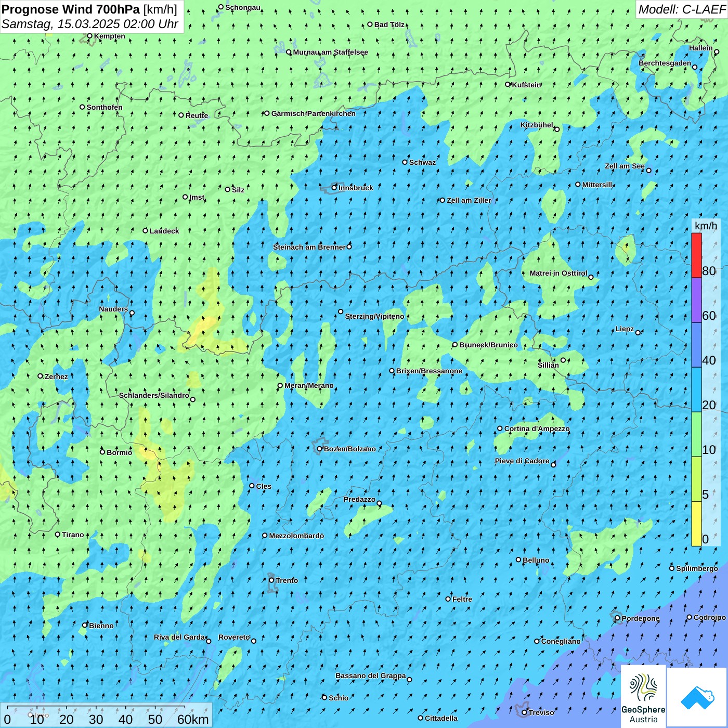This screenshot has height=728, width=728.
Task: Click the date 'Samstag, 15.03.2025 02:00 Uhr'
Action: click(90, 24)
